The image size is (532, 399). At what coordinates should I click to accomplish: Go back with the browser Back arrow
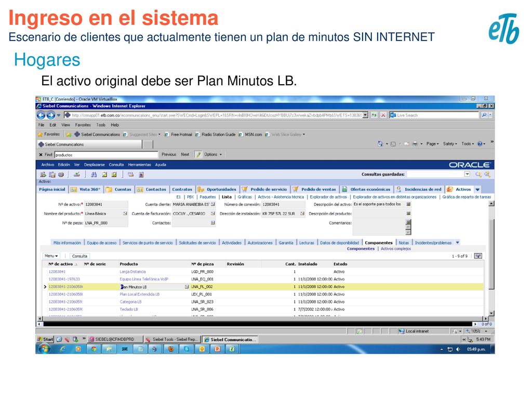click(41, 115)
